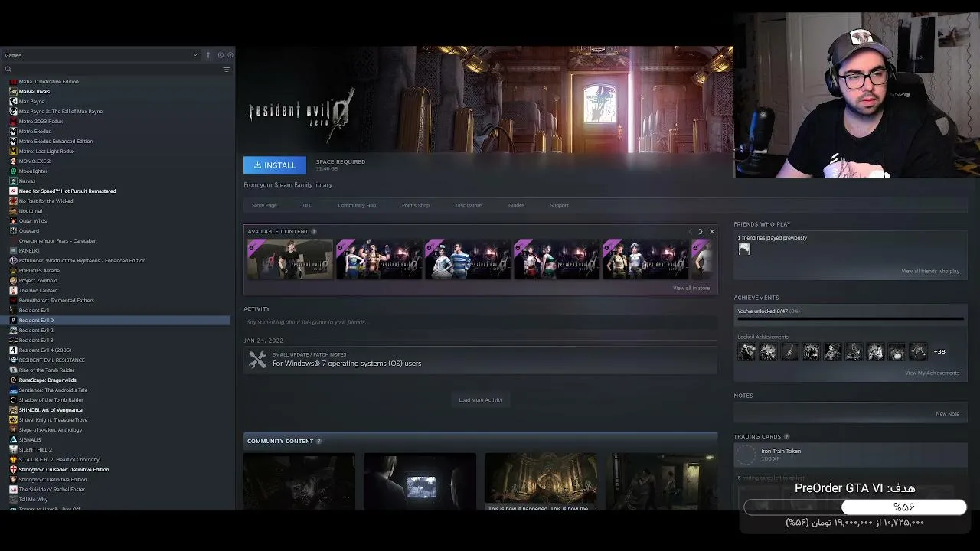The width and height of the screenshot is (980, 551).
Task: Click the Moonlighter game icon
Action: pyautogui.click(x=13, y=171)
